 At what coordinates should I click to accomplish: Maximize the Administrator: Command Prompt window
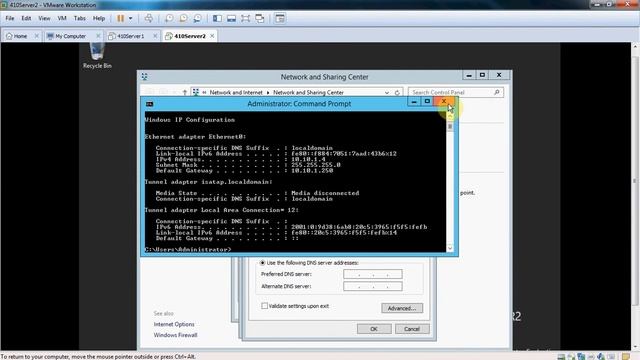pyautogui.click(x=427, y=101)
